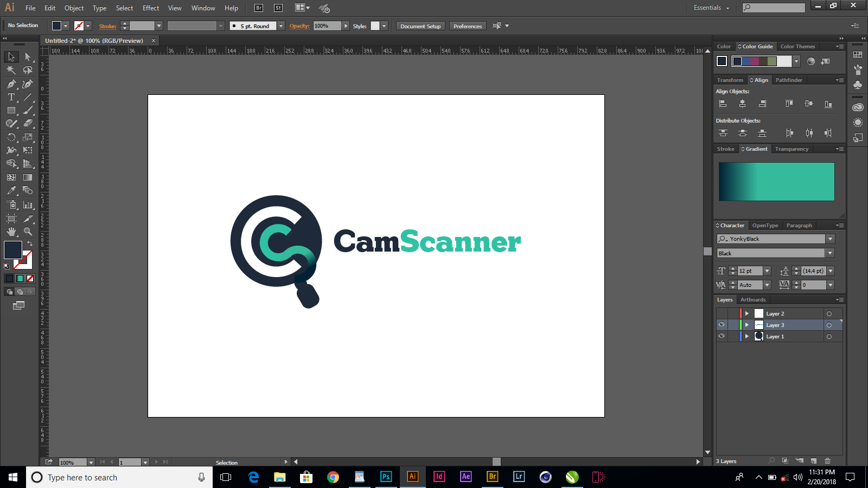
Task: Open the YonkyBlack font family dropdown
Action: (x=830, y=239)
